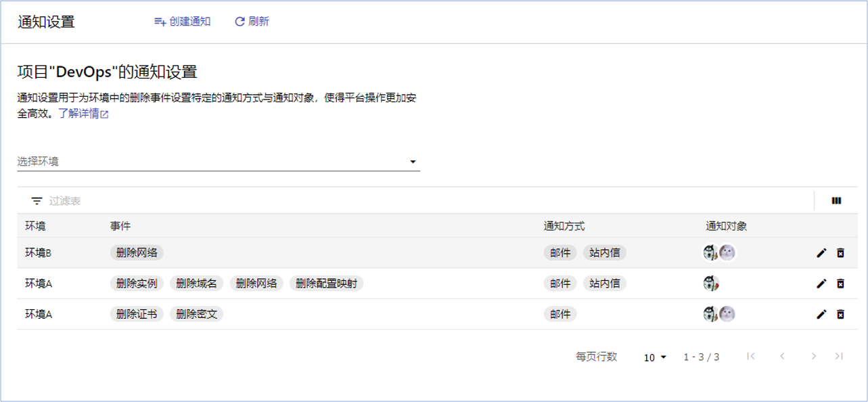Click the 1 - 3 / 3 pagination text
This screenshot has width=868, height=402.
pyautogui.click(x=702, y=357)
